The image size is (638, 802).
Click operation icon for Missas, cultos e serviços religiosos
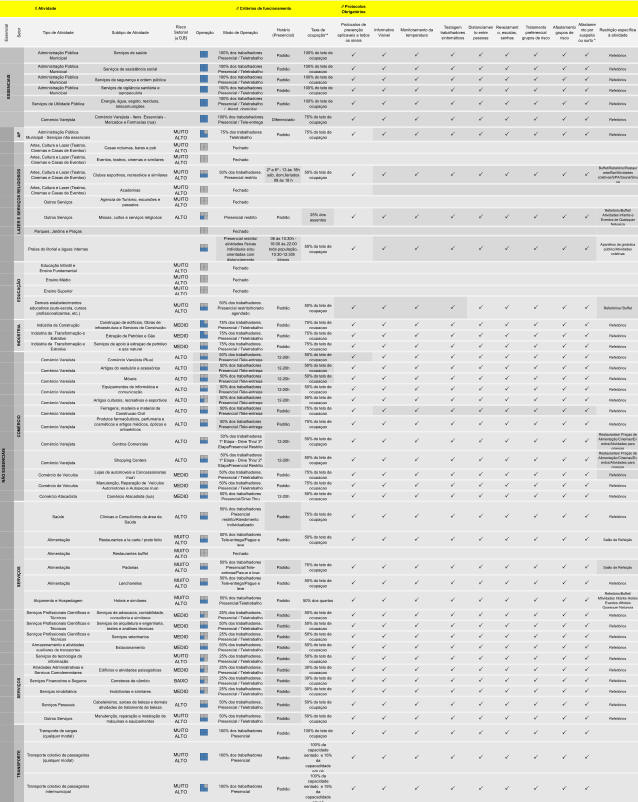click(x=204, y=217)
